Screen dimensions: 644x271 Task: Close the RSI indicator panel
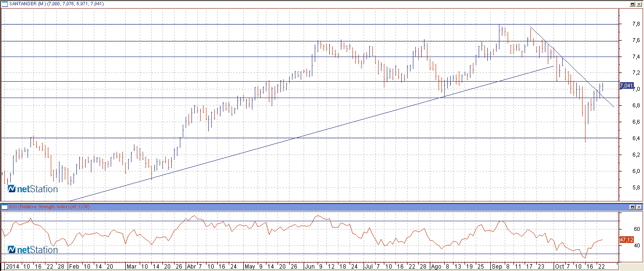click(639, 207)
